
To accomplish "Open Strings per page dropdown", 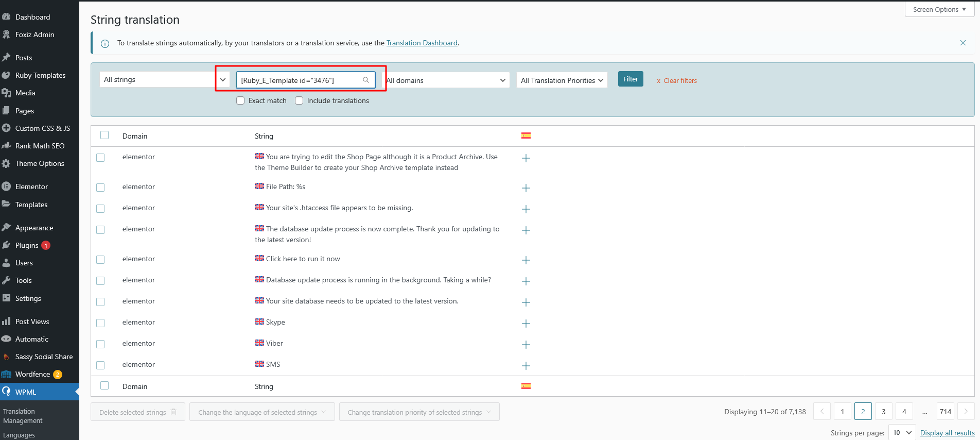I will tap(902, 433).
